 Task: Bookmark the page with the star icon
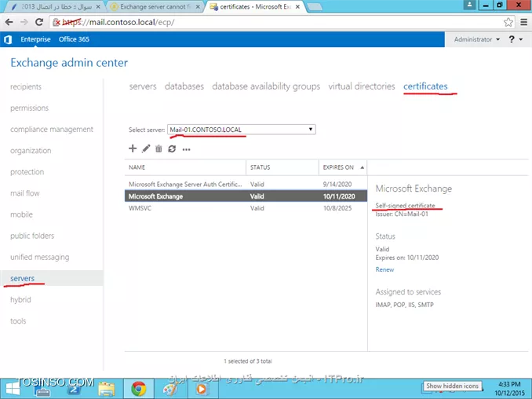(508, 22)
